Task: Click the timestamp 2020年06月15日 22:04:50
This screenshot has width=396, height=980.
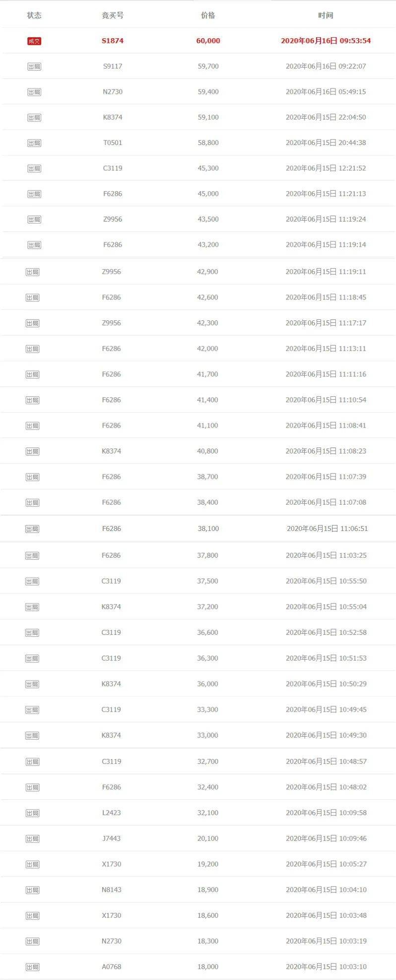Action: coord(326,117)
